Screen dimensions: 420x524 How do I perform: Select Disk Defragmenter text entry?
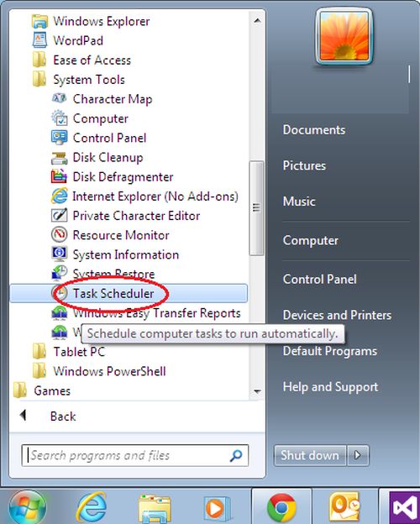coord(123,177)
